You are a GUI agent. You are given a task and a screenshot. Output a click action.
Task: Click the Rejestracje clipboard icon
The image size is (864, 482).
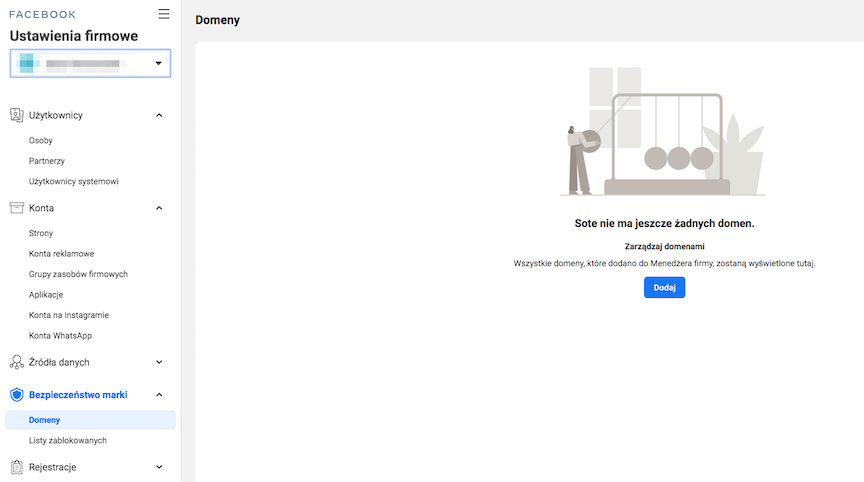pyautogui.click(x=16, y=467)
